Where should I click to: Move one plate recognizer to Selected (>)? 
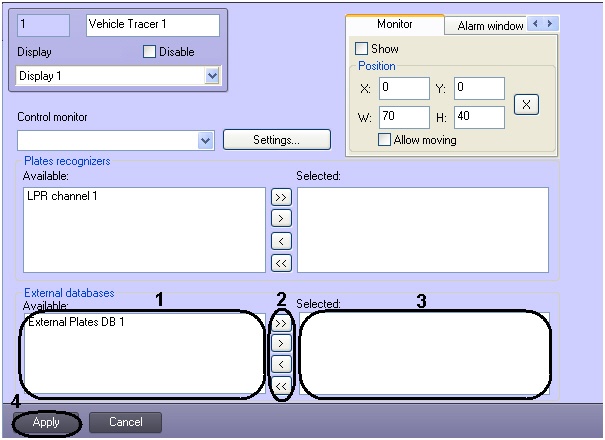click(x=281, y=219)
